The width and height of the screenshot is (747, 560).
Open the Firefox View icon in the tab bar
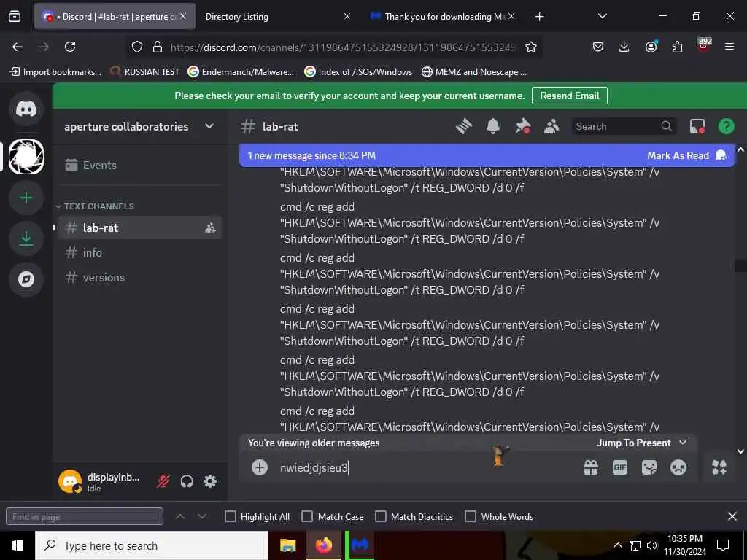(x=15, y=17)
